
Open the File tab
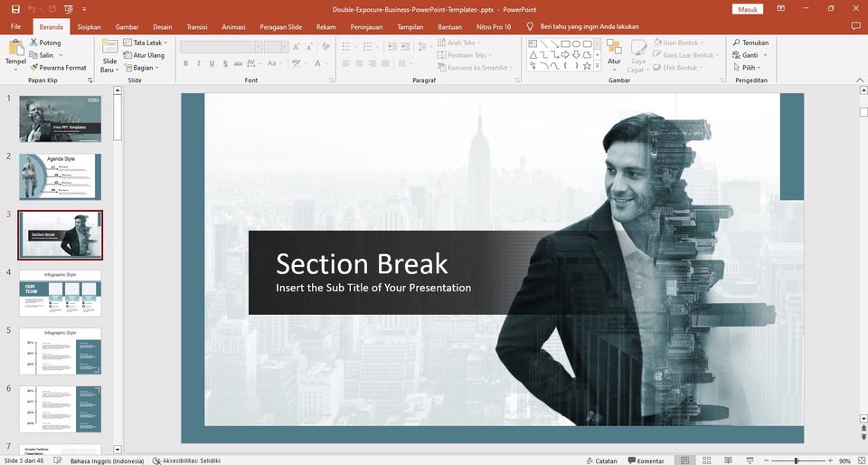[15, 26]
